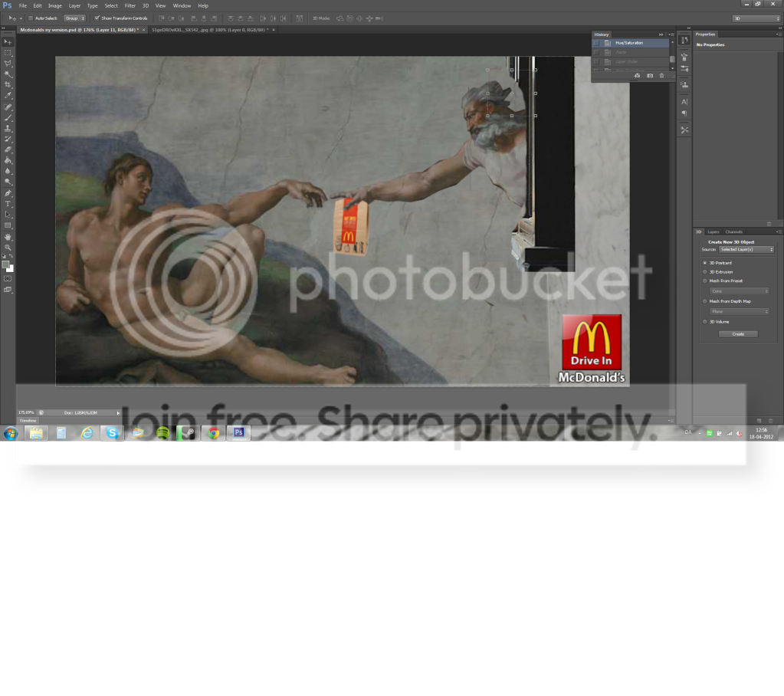The image size is (784, 696).
Task: Select the Polygonal Lasso tool
Action: point(8,64)
